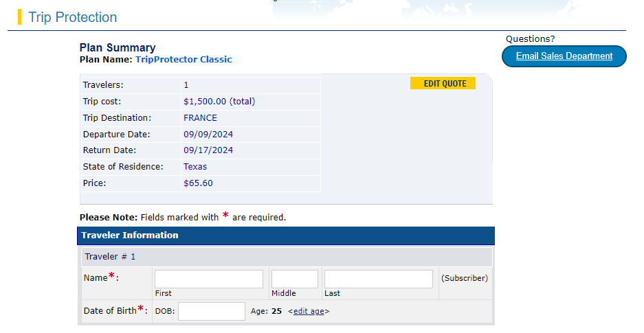Open the TripProtector Classic plan name link

point(184,60)
